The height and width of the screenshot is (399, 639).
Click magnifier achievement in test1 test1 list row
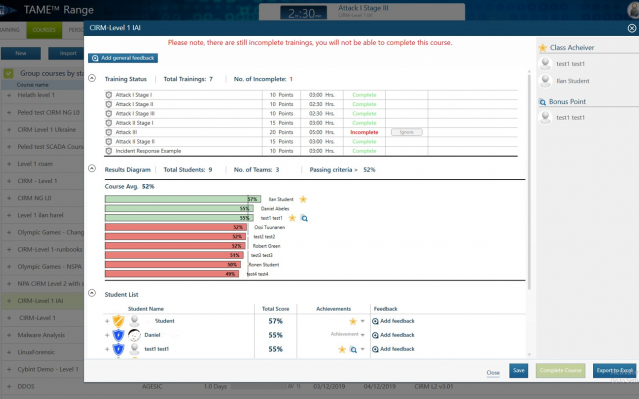pyautogui.click(x=354, y=350)
